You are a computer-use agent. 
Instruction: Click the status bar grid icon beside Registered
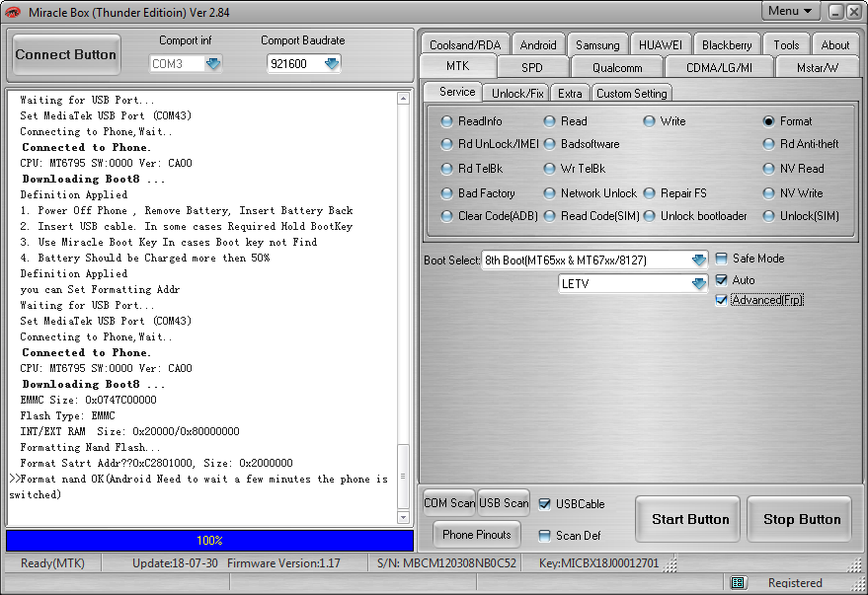click(x=738, y=582)
